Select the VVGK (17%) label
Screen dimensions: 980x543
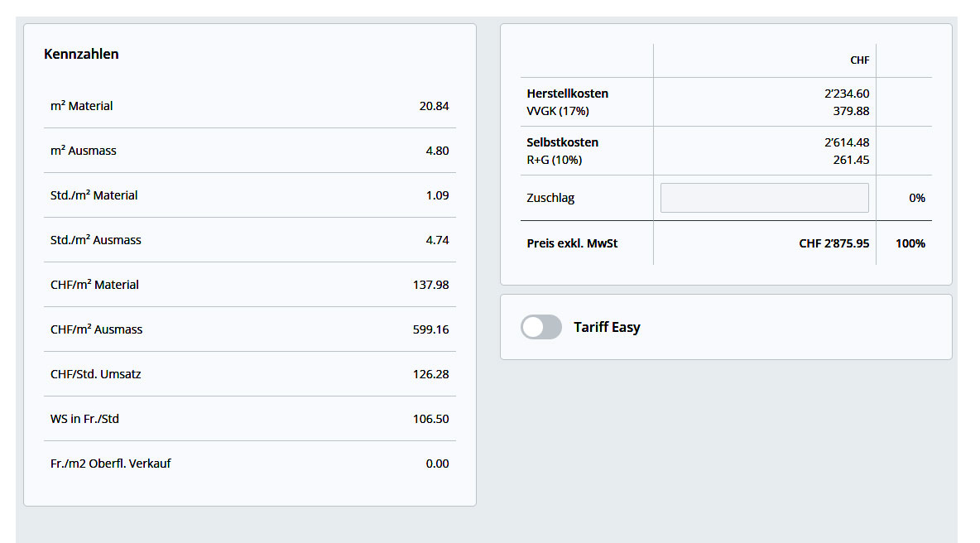point(557,111)
